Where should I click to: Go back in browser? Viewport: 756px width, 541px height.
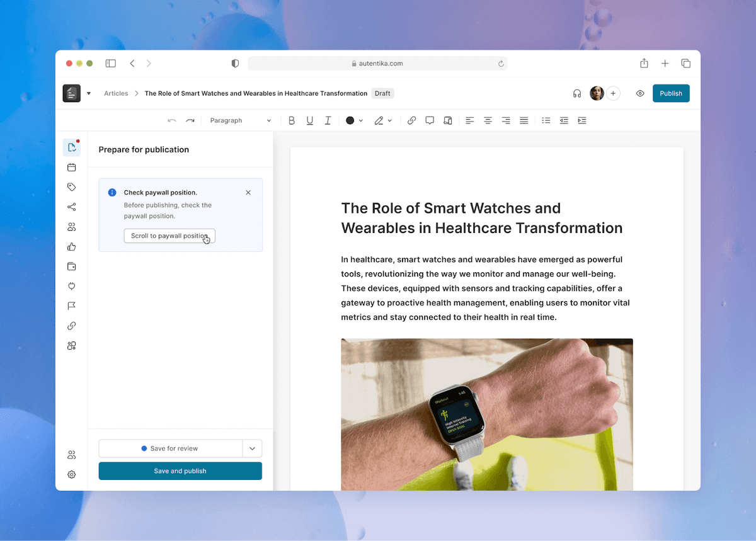click(x=132, y=64)
